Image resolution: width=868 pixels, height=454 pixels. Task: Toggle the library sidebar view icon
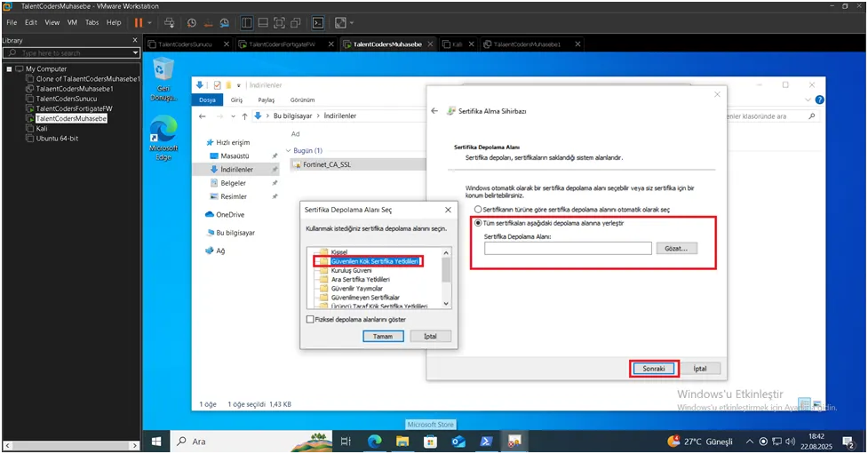247,23
